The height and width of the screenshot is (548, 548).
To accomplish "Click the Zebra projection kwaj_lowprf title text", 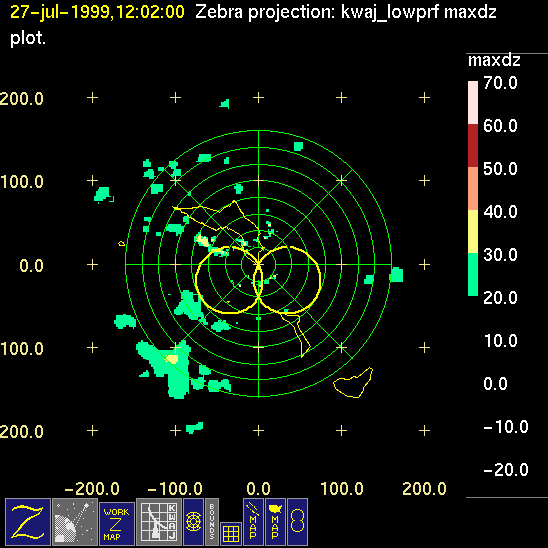I will [346, 13].
